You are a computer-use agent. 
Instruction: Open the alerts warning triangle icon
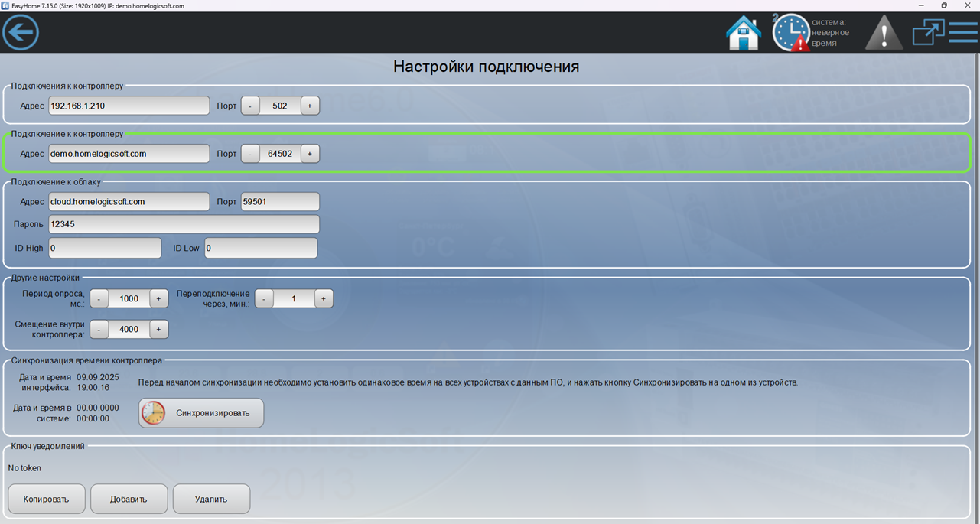pyautogui.click(x=884, y=33)
